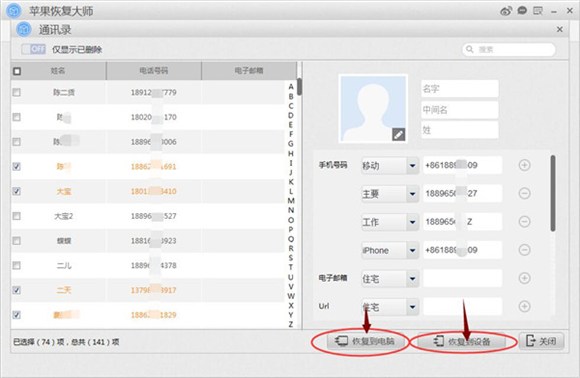Remove the iPhone phone number row
Image resolution: width=580 pixels, height=378 pixels.
[x=524, y=250]
